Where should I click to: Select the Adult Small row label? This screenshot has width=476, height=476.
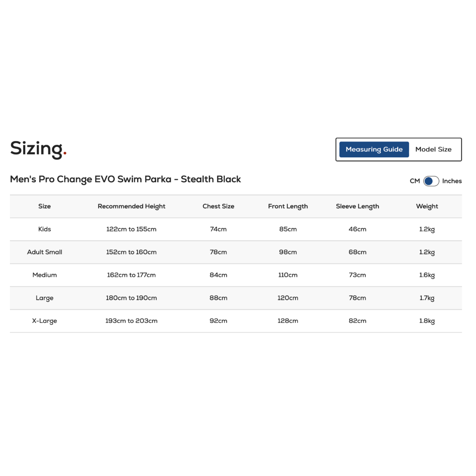45,252
